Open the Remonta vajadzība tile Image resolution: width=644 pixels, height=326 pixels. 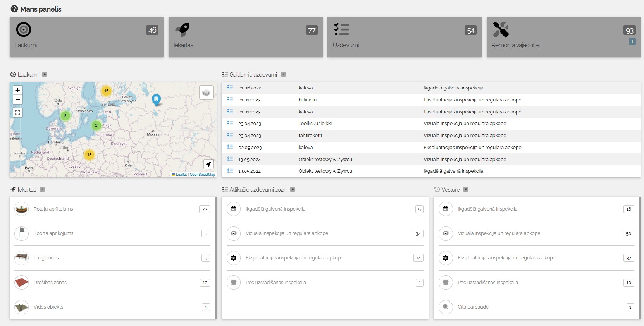point(563,37)
